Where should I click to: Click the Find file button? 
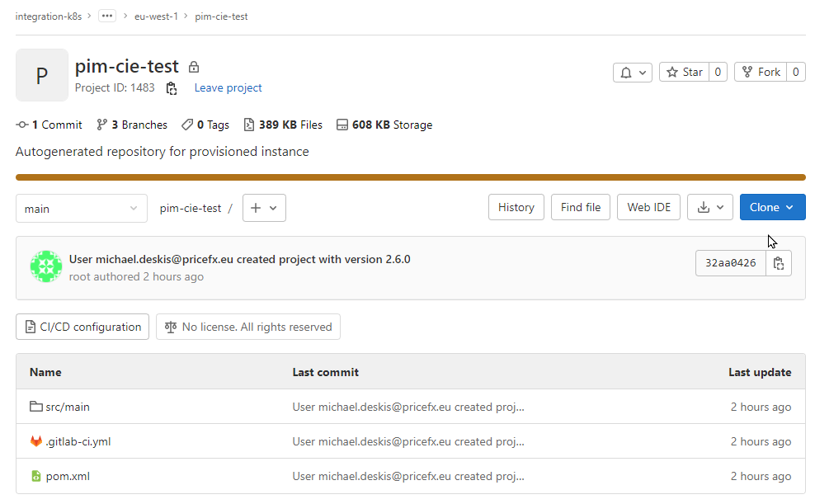(580, 207)
